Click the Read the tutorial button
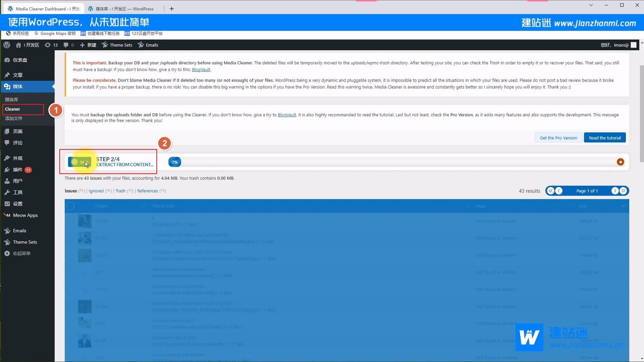Image resolution: width=644 pixels, height=362 pixels. [604, 138]
